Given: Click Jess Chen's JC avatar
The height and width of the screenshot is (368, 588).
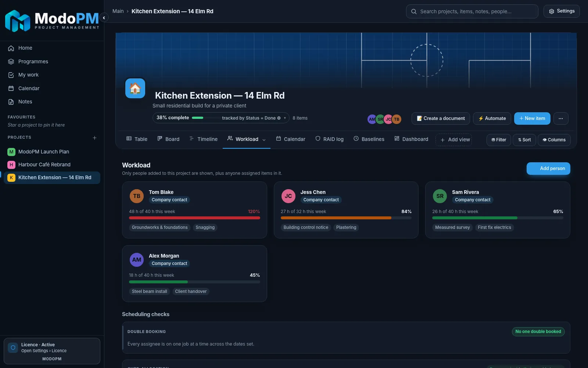Looking at the screenshot, I should (288, 196).
